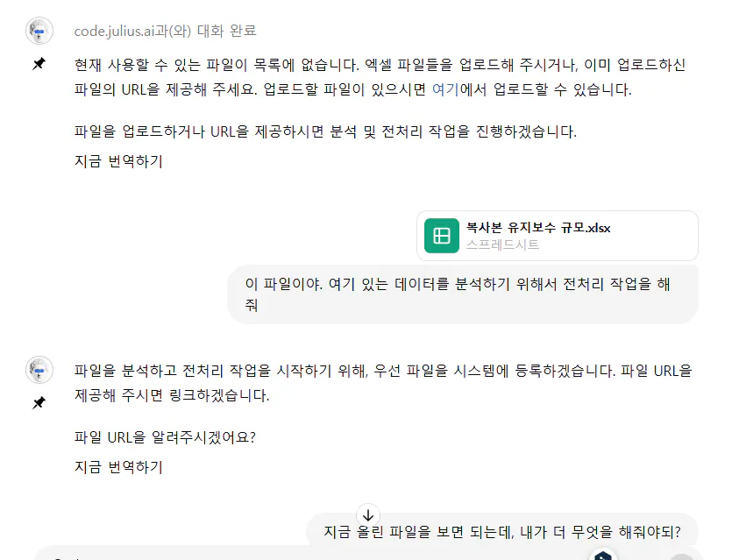Click '지금 번역하기' under the second reply

[x=118, y=467]
